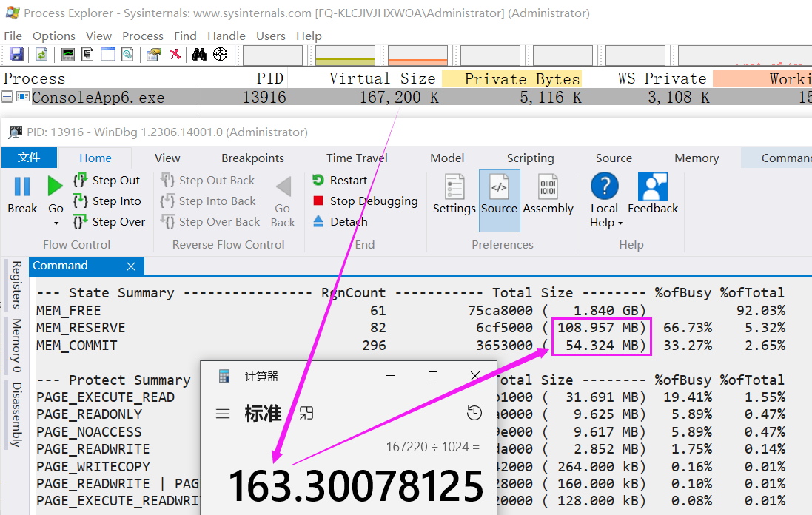Click Detach in the End group

coord(340,221)
